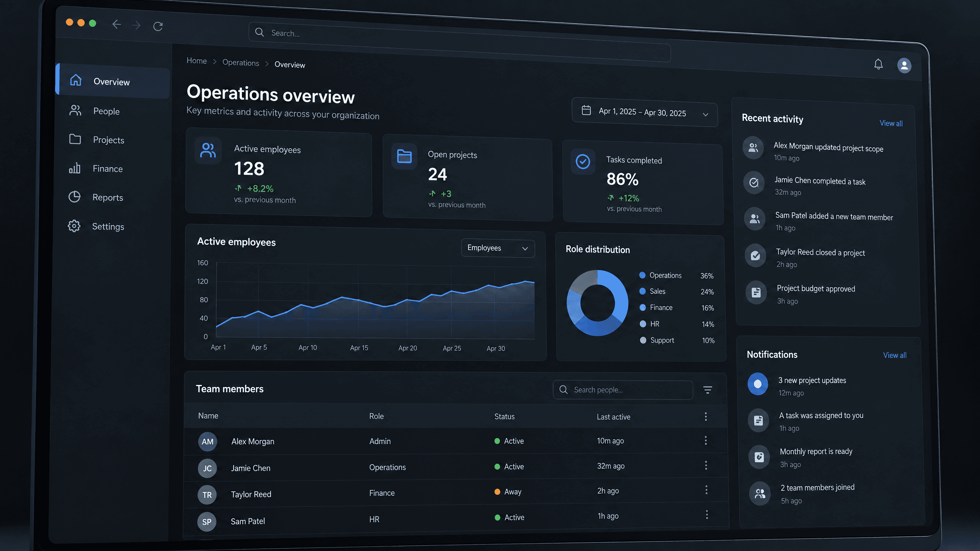
Task: Open row options for Sam Patel
Action: 707,515
